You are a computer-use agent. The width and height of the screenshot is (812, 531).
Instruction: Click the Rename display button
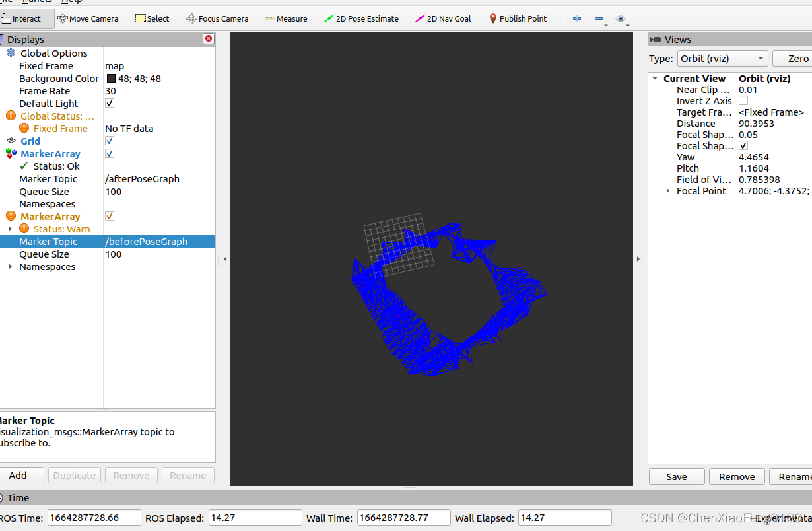tap(188, 475)
